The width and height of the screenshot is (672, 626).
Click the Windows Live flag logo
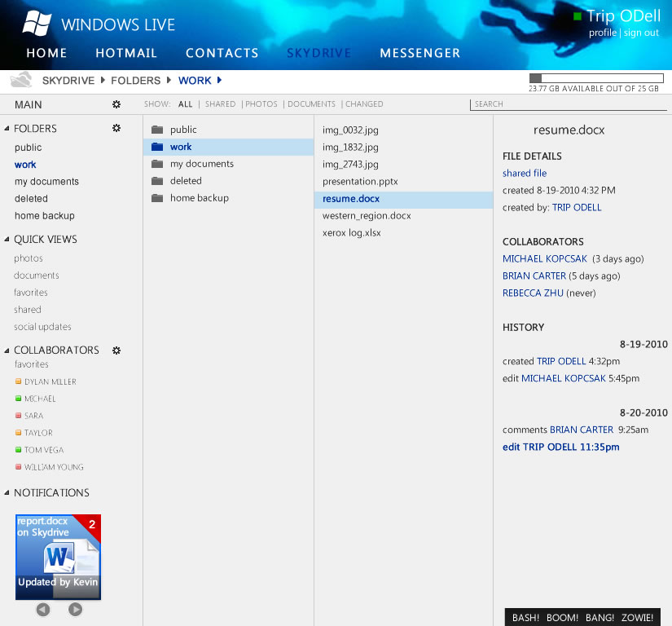pyautogui.click(x=37, y=23)
